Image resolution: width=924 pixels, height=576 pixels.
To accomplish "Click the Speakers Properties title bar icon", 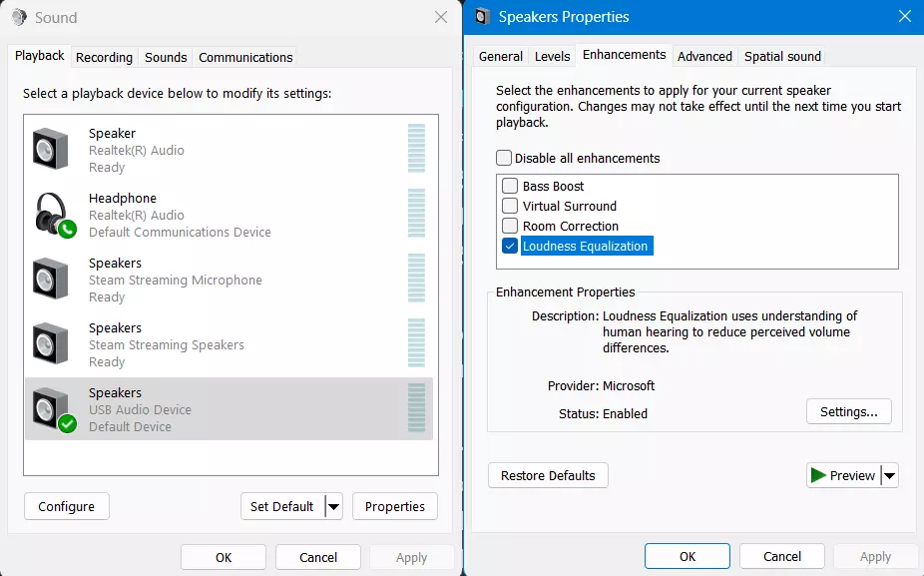I will (483, 17).
